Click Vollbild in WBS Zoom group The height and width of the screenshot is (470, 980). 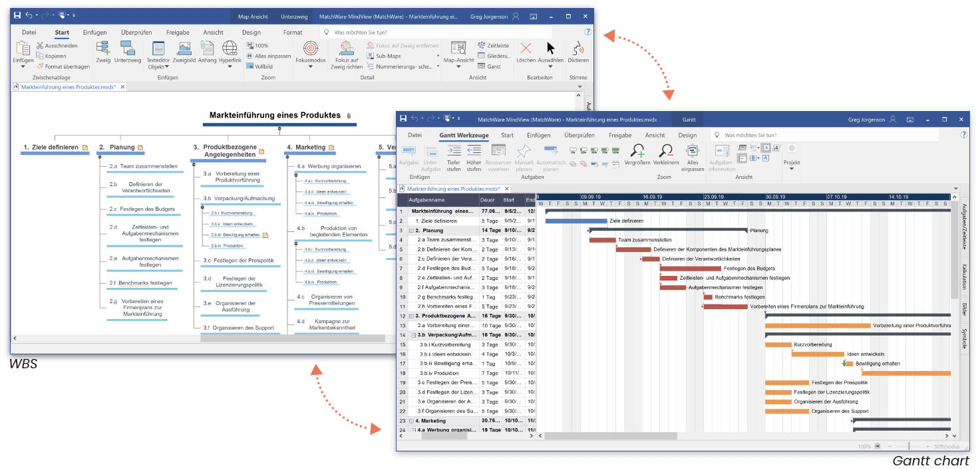pos(259,66)
